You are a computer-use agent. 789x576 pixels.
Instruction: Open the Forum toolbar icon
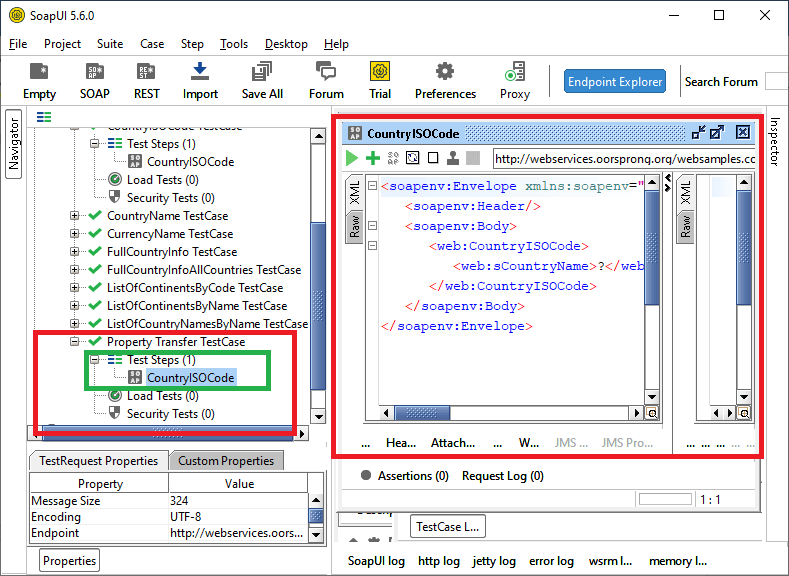pyautogui.click(x=326, y=81)
